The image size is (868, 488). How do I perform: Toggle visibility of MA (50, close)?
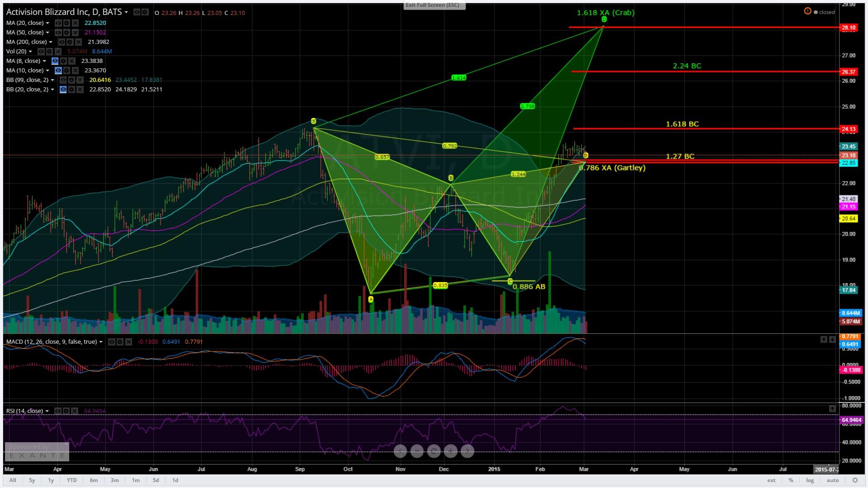coord(58,33)
